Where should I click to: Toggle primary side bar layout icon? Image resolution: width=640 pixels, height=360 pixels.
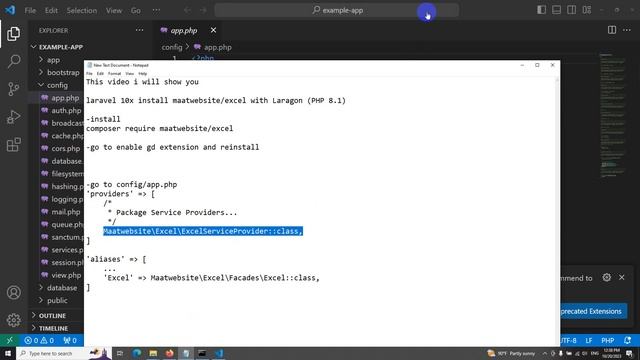(x=541, y=10)
